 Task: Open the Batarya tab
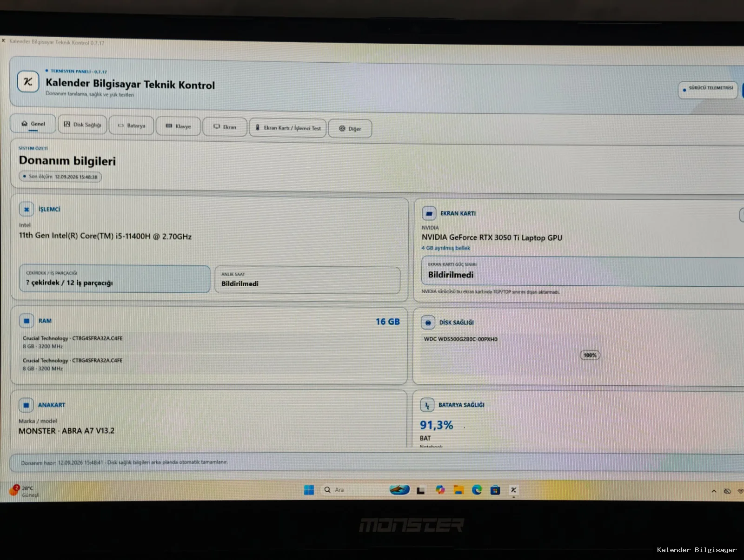[x=132, y=125]
